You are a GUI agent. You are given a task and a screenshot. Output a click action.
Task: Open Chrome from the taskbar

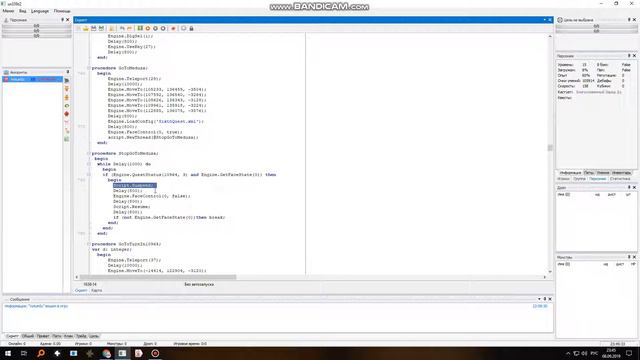tap(107, 353)
